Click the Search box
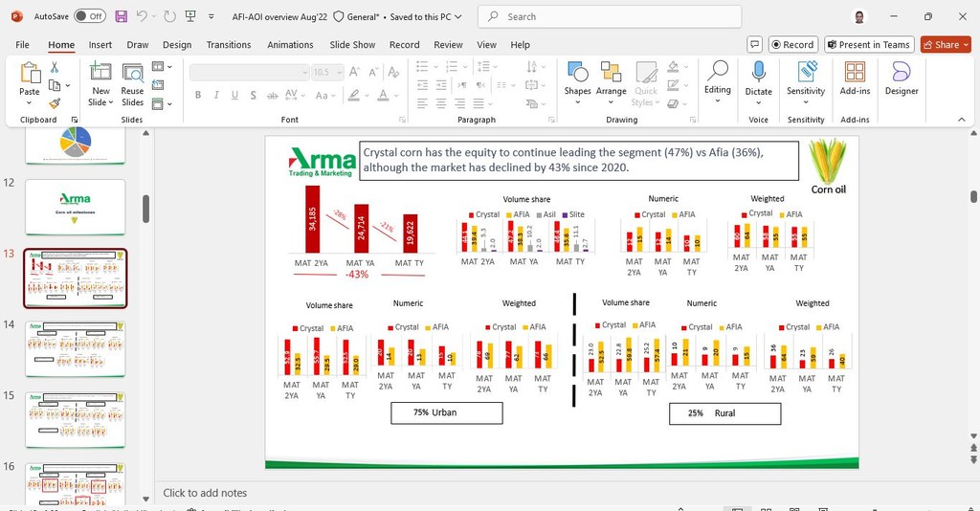Screen dimensions: 980x511 click(x=610, y=17)
